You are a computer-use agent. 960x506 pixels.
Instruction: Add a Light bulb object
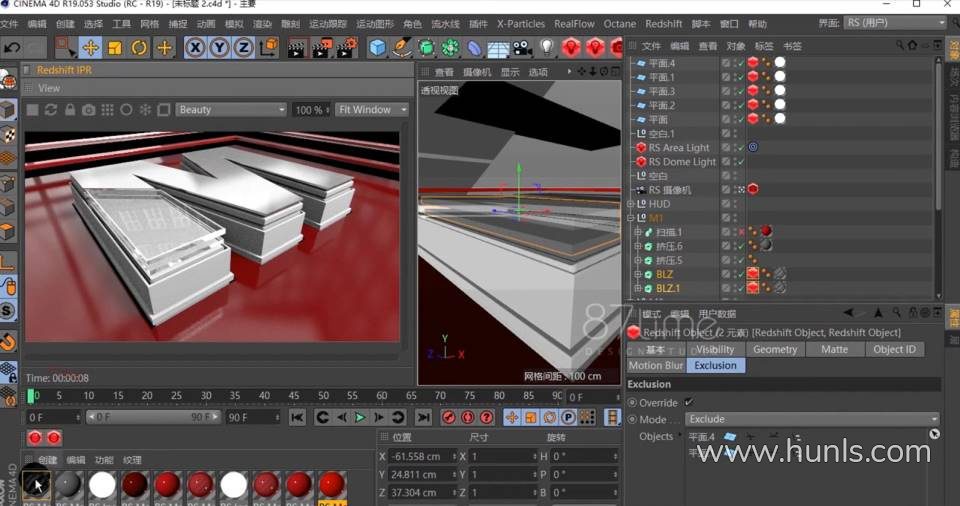click(x=547, y=48)
